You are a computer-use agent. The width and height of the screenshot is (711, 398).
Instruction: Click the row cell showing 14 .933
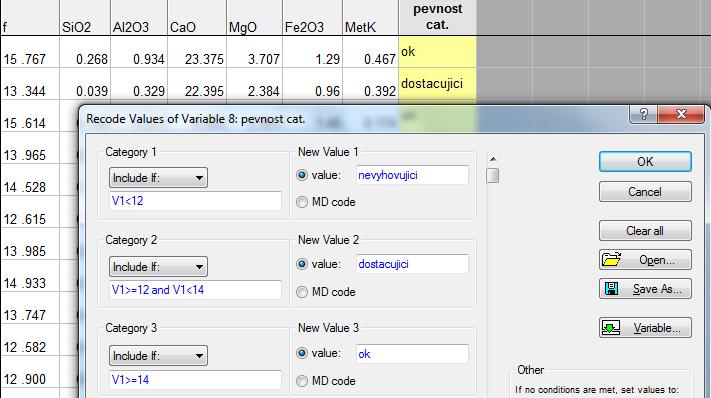coord(29,276)
